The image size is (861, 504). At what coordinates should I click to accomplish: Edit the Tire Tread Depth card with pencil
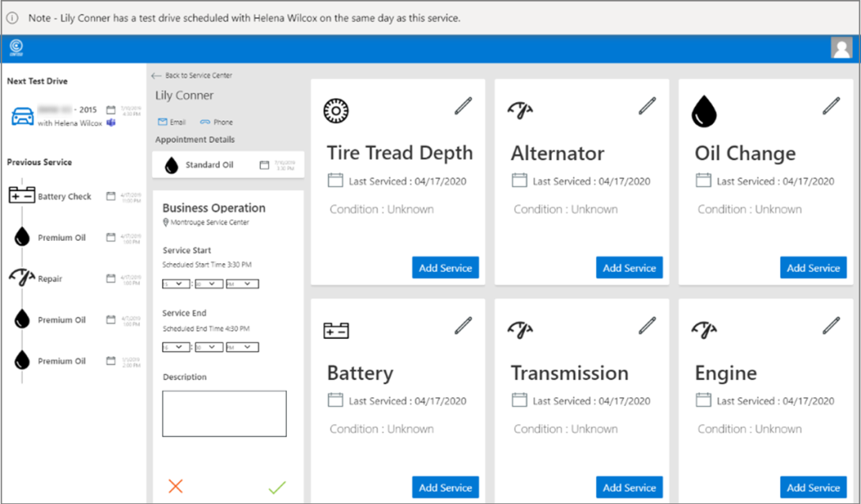tap(463, 106)
